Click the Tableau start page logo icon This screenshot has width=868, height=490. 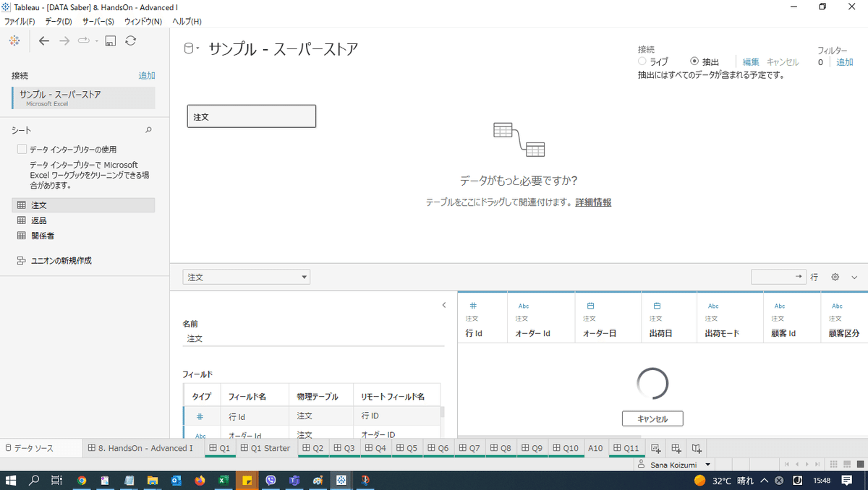[x=14, y=41]
